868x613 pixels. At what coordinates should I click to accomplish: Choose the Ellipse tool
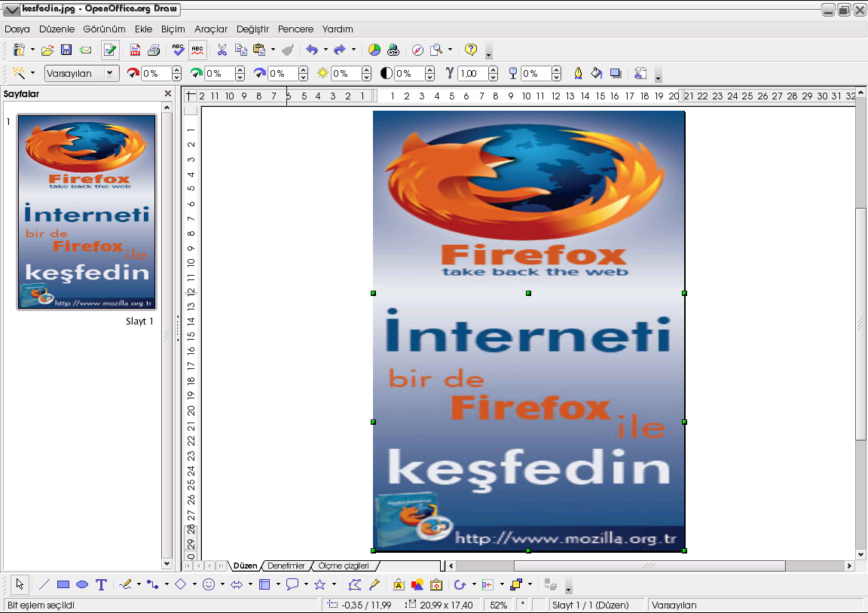[82, 584]
